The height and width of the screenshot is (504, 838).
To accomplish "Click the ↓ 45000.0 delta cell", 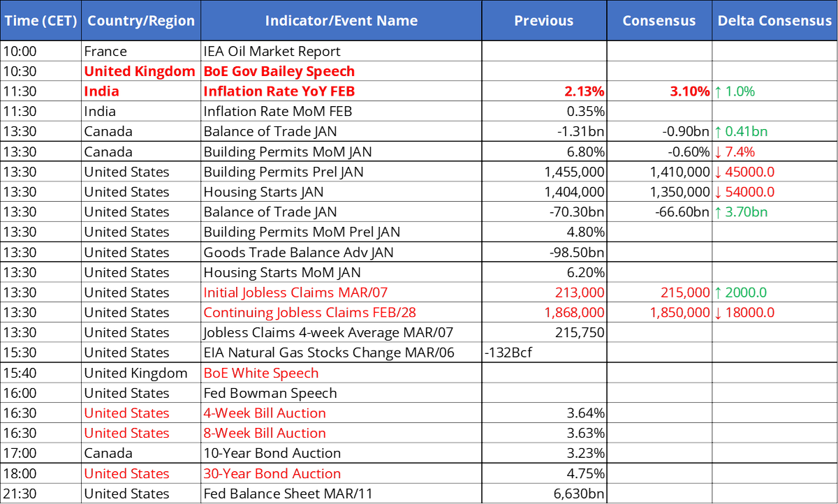I will pyautogui.click(x=774, y=172).
